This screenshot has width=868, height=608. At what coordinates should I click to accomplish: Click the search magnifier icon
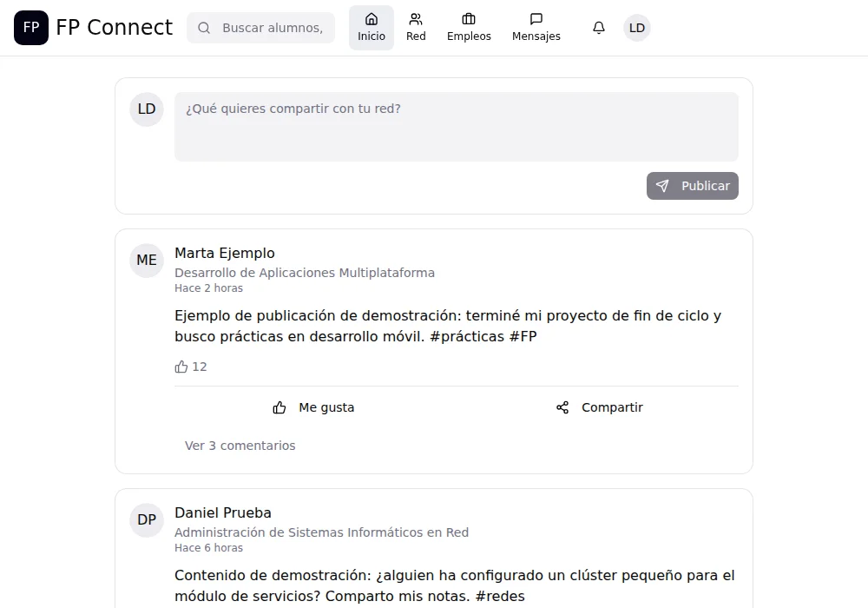coord(204,28)
